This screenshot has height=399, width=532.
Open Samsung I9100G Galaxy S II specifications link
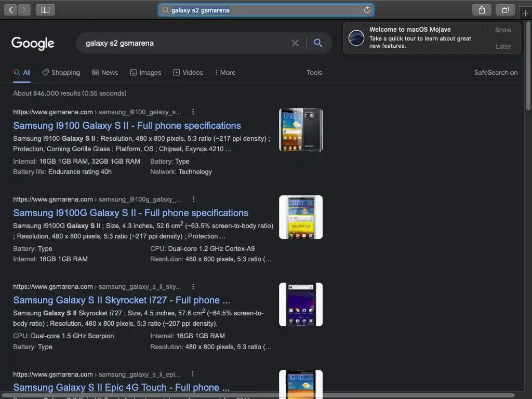[130, 212]
